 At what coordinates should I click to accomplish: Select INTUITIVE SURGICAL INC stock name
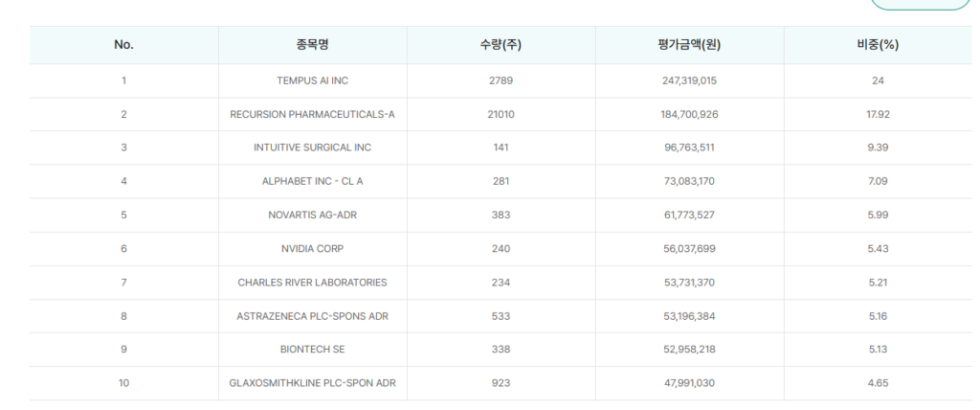coord(313,148)
